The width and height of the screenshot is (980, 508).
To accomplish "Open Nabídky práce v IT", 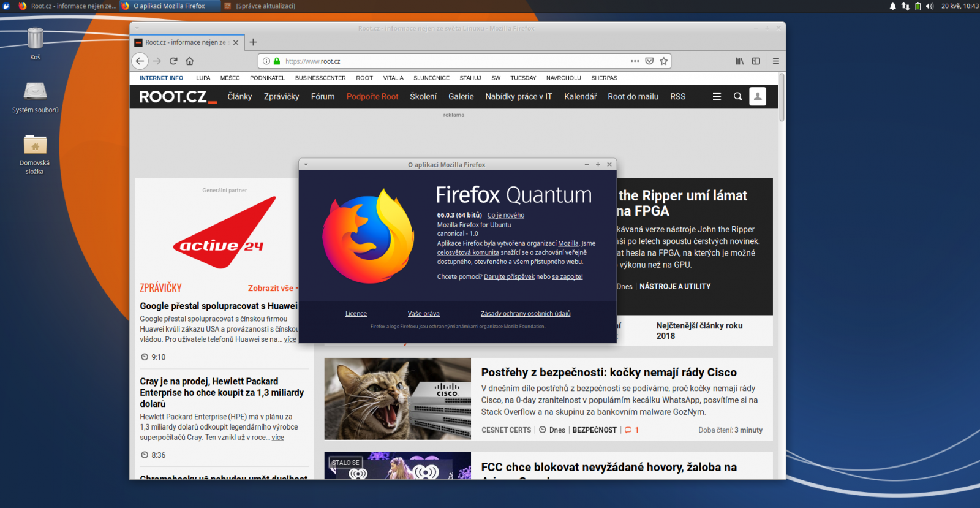I will click(x=519, y=97).
